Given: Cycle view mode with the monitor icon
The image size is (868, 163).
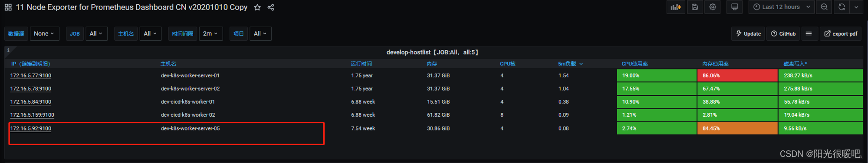Looking at the screenshot, I should pyautogui.click(x=735, y=7).
